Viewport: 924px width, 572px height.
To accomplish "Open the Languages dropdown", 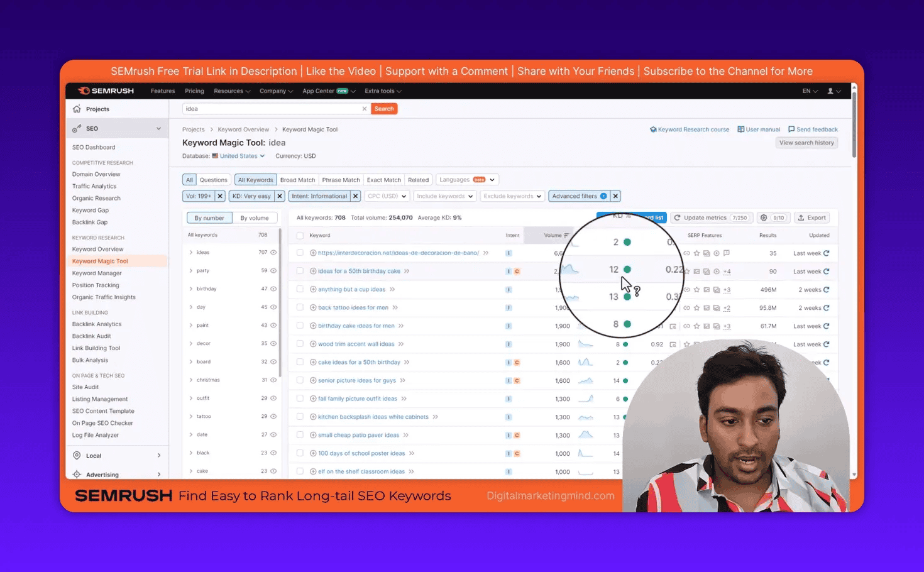I will (467, 179).
